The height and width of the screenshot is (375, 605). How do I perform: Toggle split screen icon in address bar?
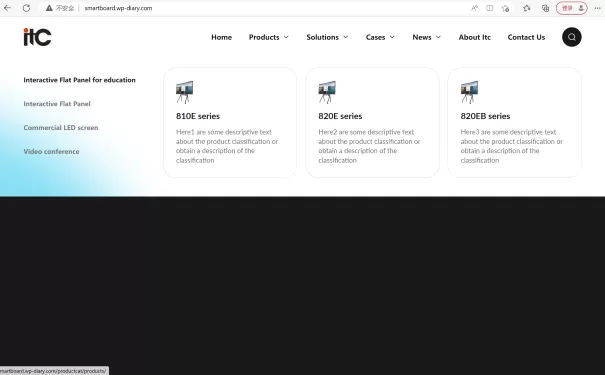(489, 8)
